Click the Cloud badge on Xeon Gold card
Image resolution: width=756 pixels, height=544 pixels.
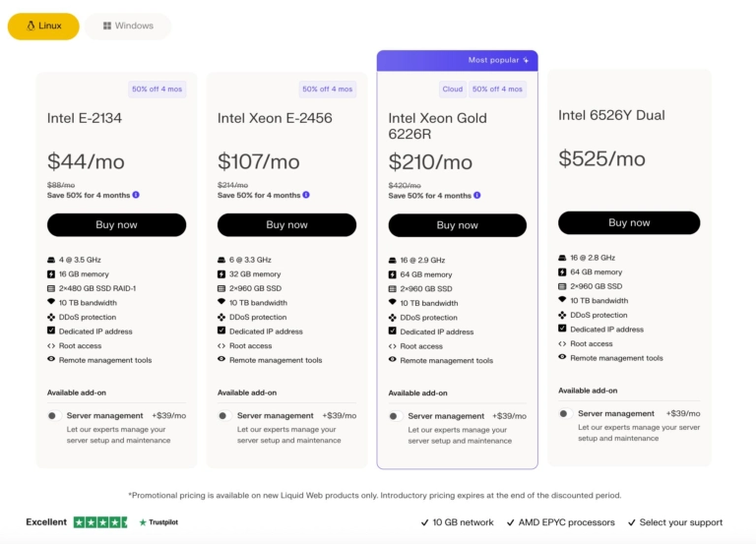(x=452, y=90)
